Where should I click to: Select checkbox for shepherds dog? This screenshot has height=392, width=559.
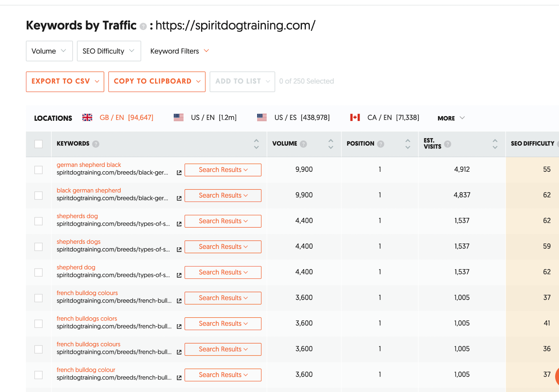coord(38,221)
